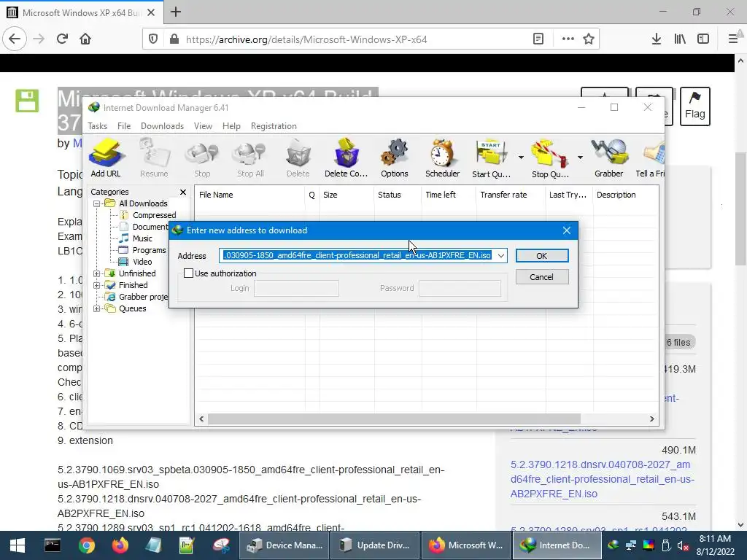
Task: Switch to Device Manager taskbar item
Action: (284, 545)
